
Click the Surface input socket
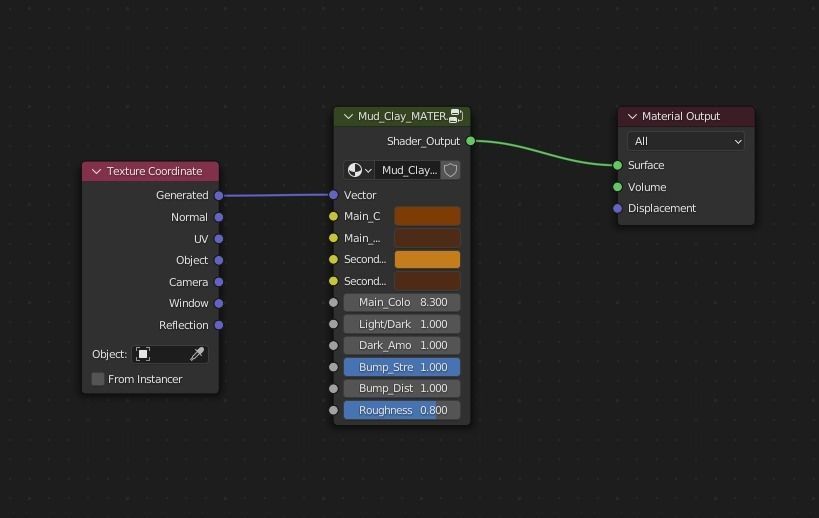(x=617, y=165)
